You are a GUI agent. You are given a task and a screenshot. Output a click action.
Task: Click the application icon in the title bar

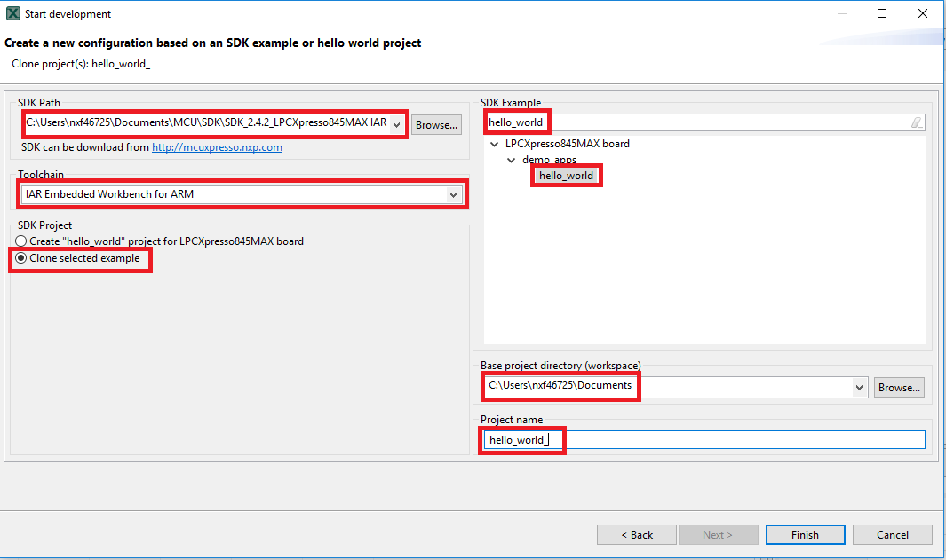[x=13, y=14]
